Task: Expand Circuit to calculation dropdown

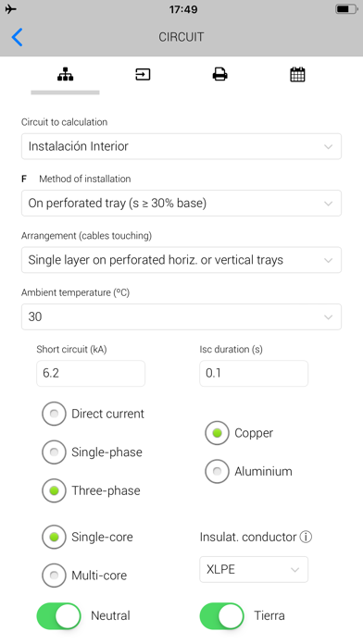Action: pyautogui.click(x=181, y=146)
